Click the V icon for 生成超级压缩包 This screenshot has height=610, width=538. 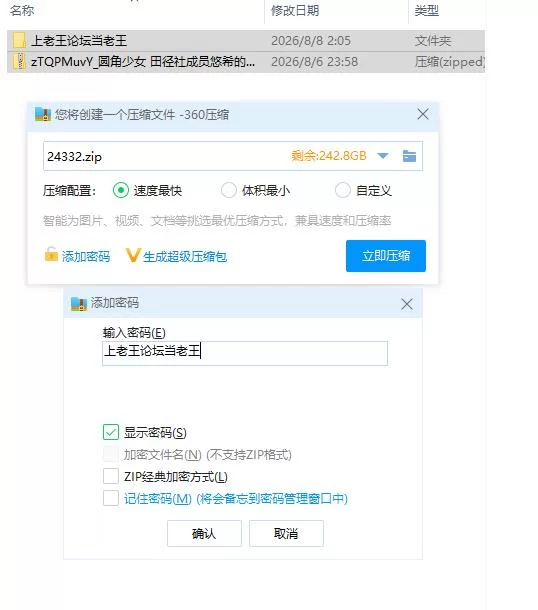click(132, 255)
